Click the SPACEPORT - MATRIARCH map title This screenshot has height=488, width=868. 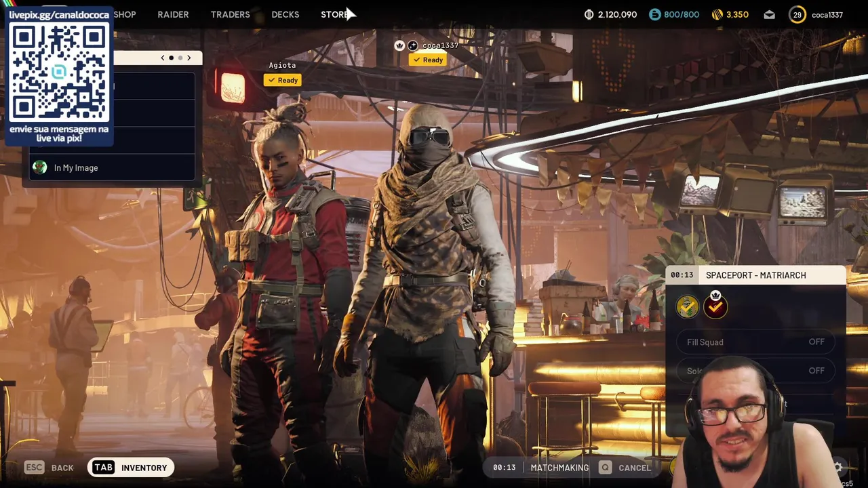coord(755,275)
